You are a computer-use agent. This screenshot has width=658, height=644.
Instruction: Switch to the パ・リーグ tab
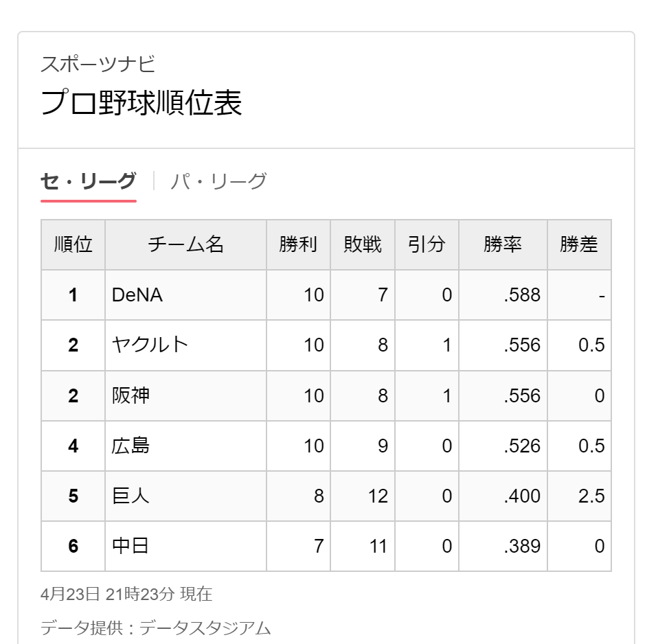pyautogui.click(x=218, y=181)
